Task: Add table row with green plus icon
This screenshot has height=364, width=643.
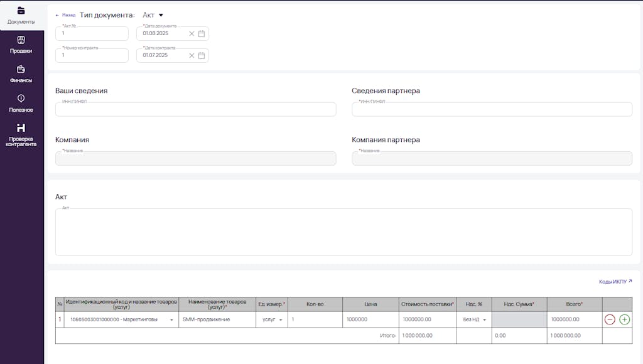Action: pyautogui.click(x=625, y=319)
